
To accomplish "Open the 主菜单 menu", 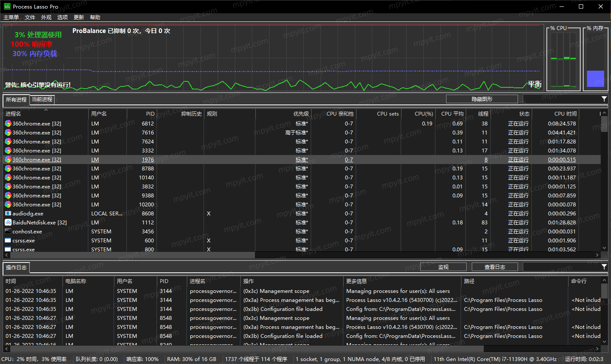I will point(11,17).
